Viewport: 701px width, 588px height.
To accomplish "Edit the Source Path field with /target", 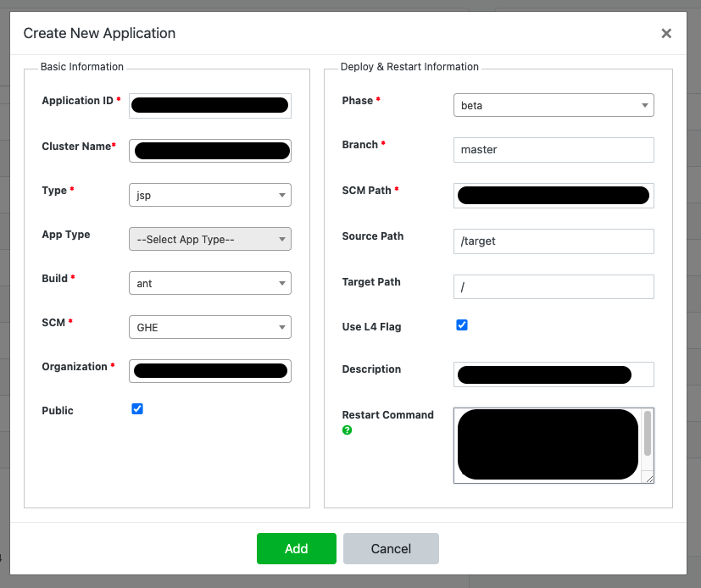I will coord(554,241).
